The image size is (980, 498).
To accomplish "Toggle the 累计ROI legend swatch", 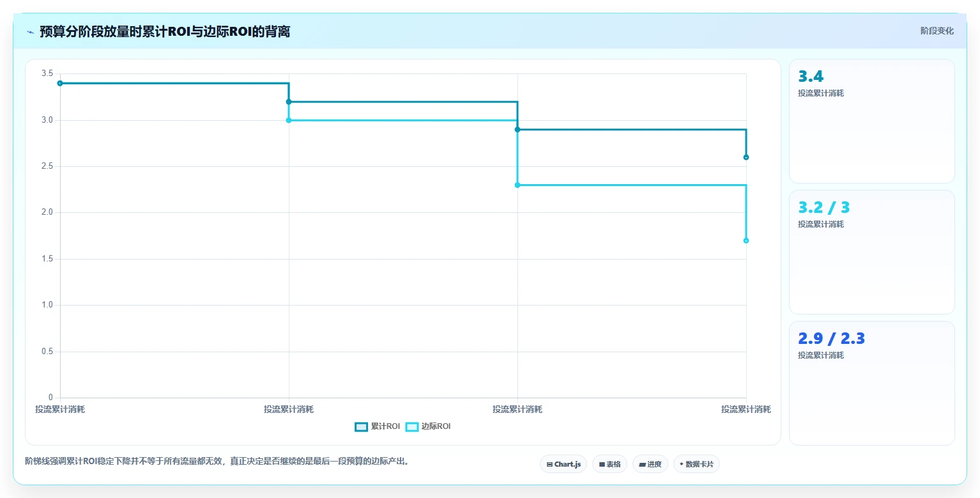I will coord(362,426).
